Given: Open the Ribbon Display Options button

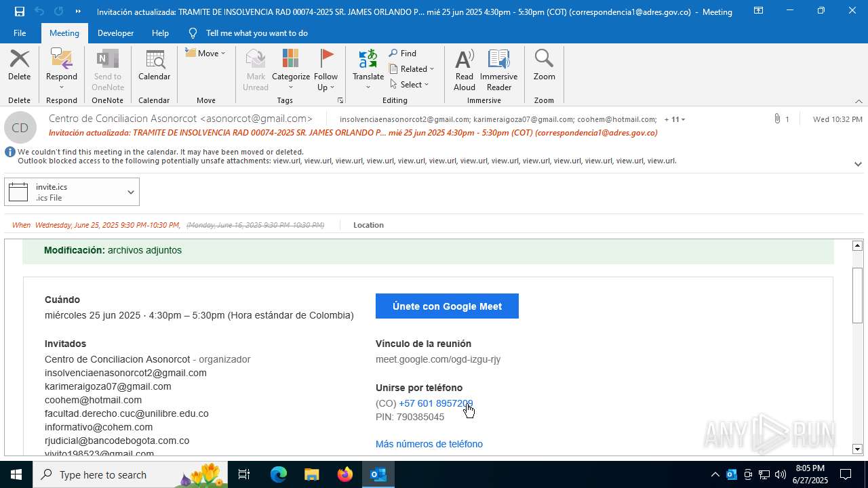Looking at the screenshot, I should click(x=759, y=11).
